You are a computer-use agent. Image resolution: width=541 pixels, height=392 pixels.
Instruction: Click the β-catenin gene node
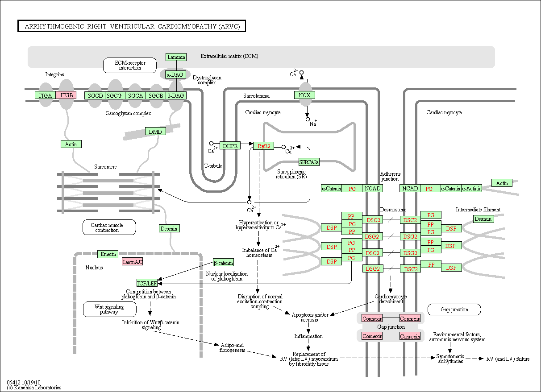[x=223, y=263]
